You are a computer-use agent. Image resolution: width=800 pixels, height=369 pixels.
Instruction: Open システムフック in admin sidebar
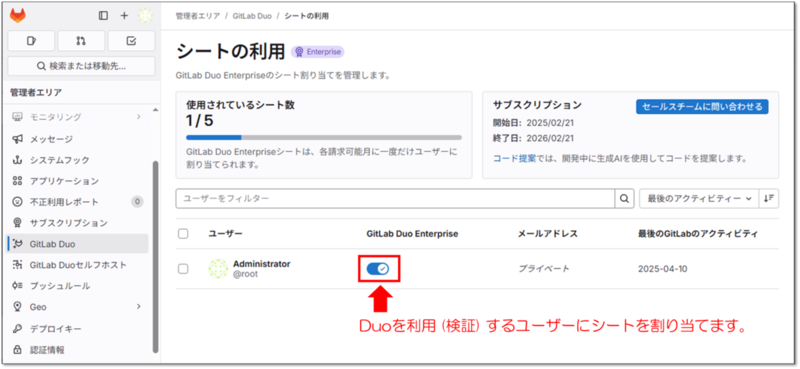pos(78,160)
